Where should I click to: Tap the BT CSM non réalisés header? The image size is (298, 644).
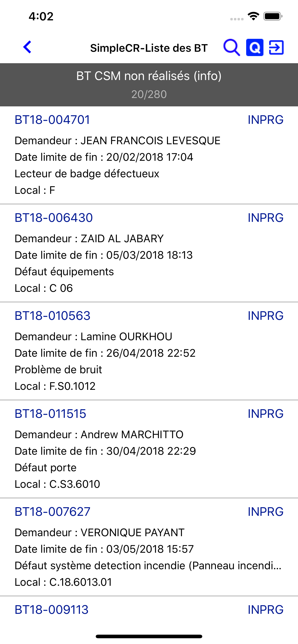pyautogui.click(x=149, y=76)
